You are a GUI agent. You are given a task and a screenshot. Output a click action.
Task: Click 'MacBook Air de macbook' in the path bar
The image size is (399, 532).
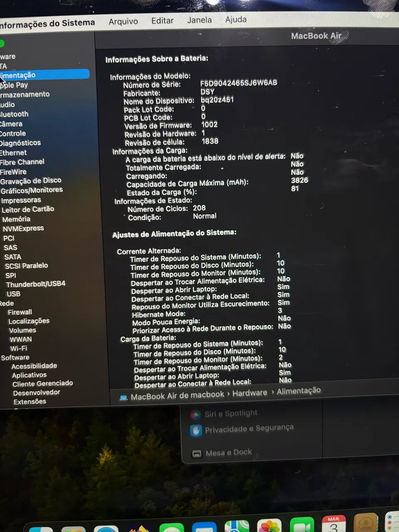point(177,396)
